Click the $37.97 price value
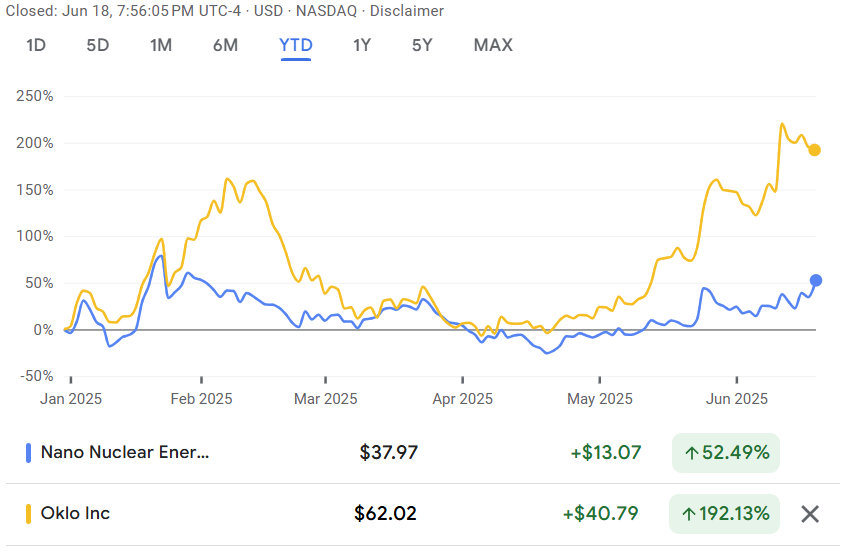 click(389, 453)
